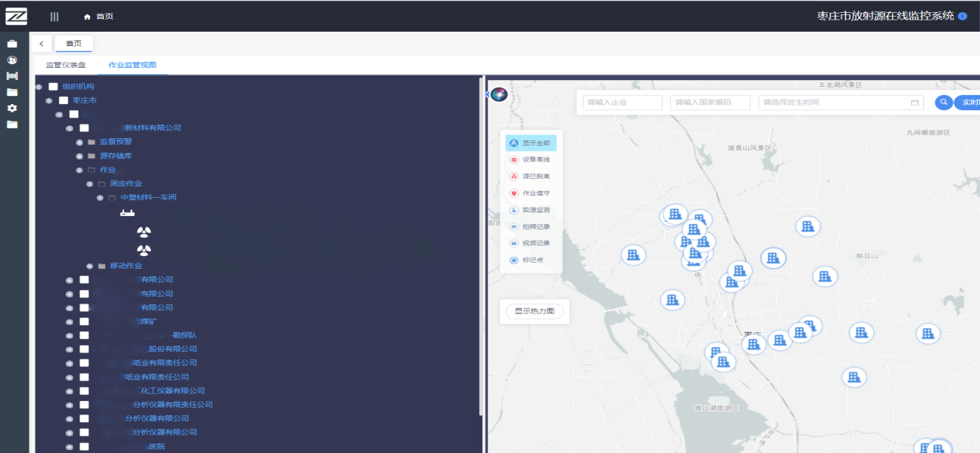Toggle the three-bar sidebar collapse icon
This screenshot has width=980, height=453.
[54, 17]
